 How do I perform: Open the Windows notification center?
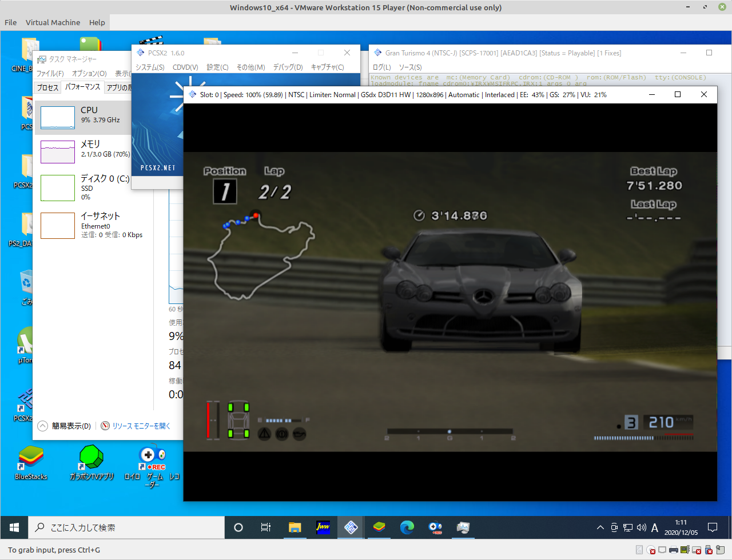click(x=713, y=527)
